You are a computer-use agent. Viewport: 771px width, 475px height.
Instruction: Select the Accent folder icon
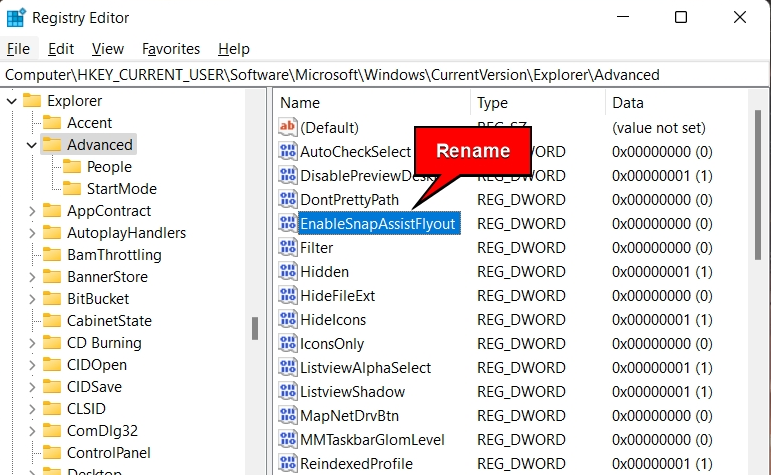point(52,122)
